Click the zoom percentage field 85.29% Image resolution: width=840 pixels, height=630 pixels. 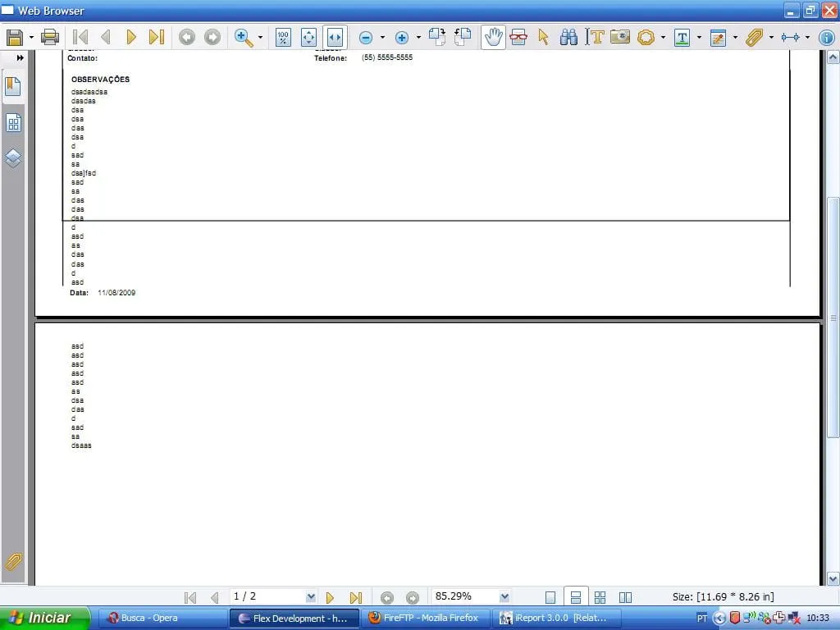coord(465,596)
